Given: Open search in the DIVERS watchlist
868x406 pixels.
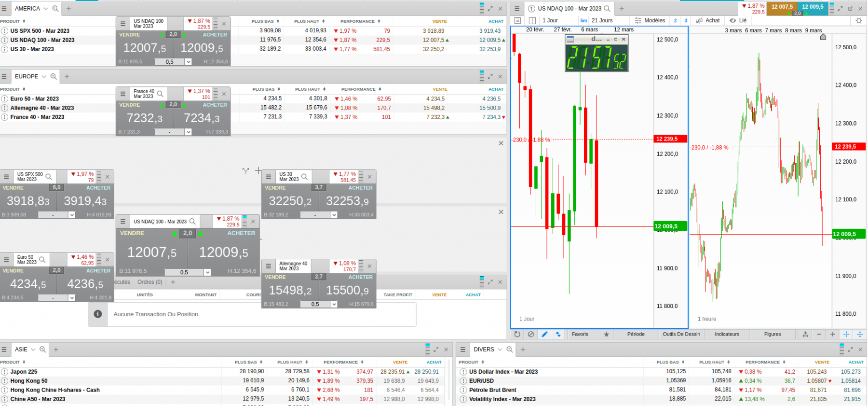Looking at the screenshot, I should point(510,350).
